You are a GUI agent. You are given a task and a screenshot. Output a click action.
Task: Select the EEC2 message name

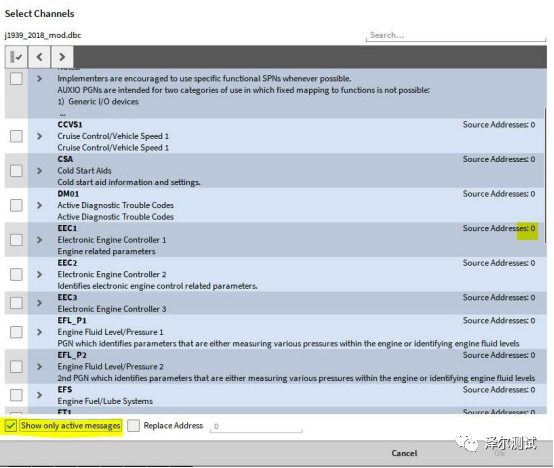[x=67, y=263]
